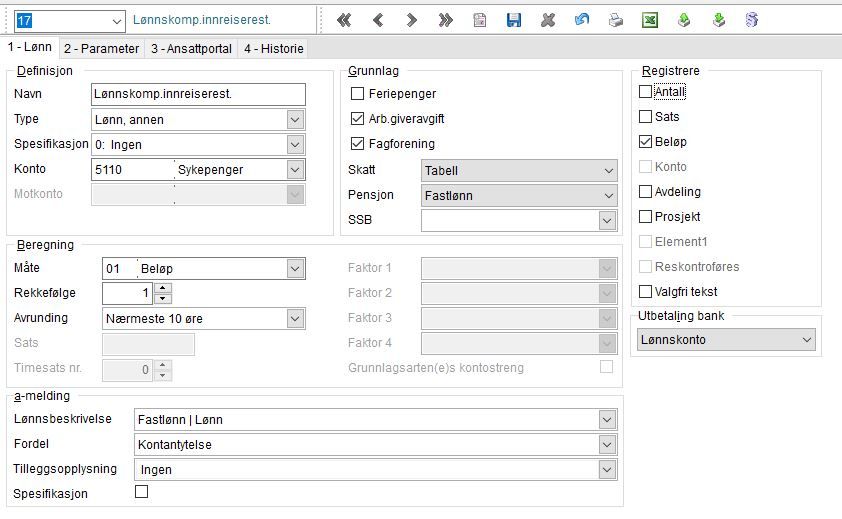Open the Skatt dropdown showing Tabell
The image size is (842, 519).
pos(519,170)
